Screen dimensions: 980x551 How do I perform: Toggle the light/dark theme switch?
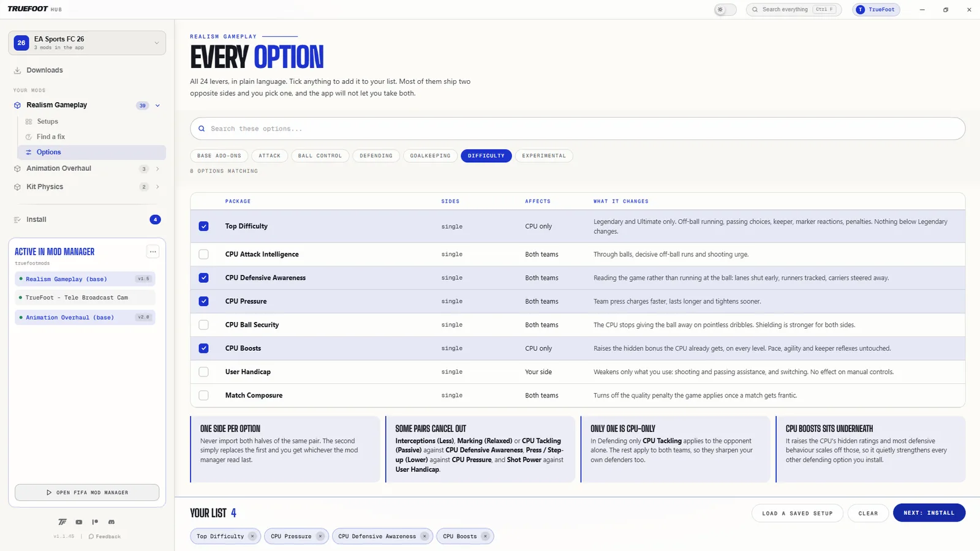point(725,10)
